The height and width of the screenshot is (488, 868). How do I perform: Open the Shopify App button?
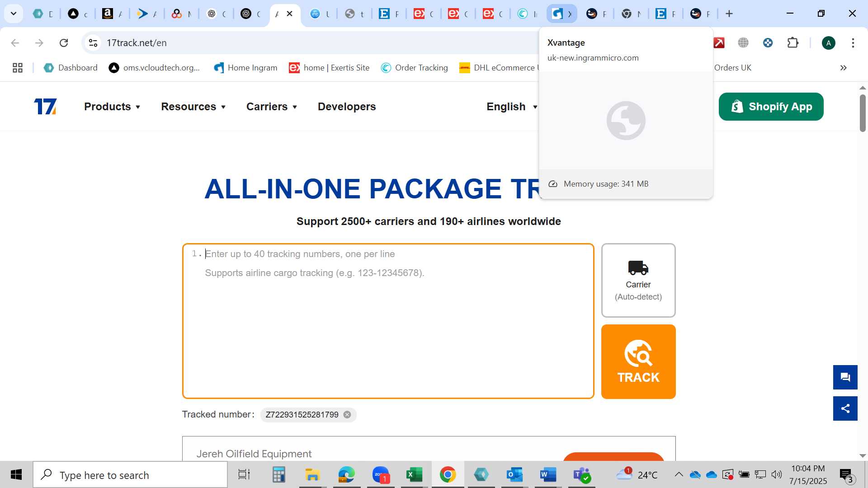coord(771,107)
